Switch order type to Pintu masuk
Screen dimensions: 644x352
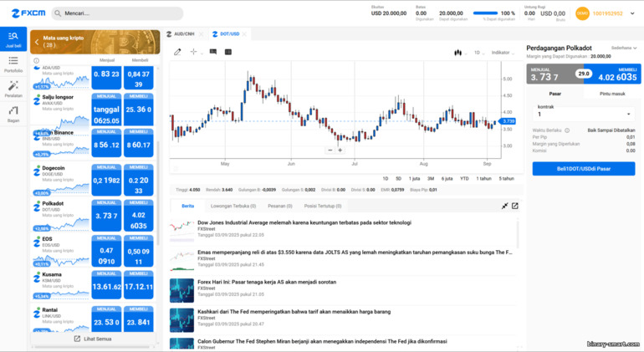pyautogui.click(x=612, y=94)
